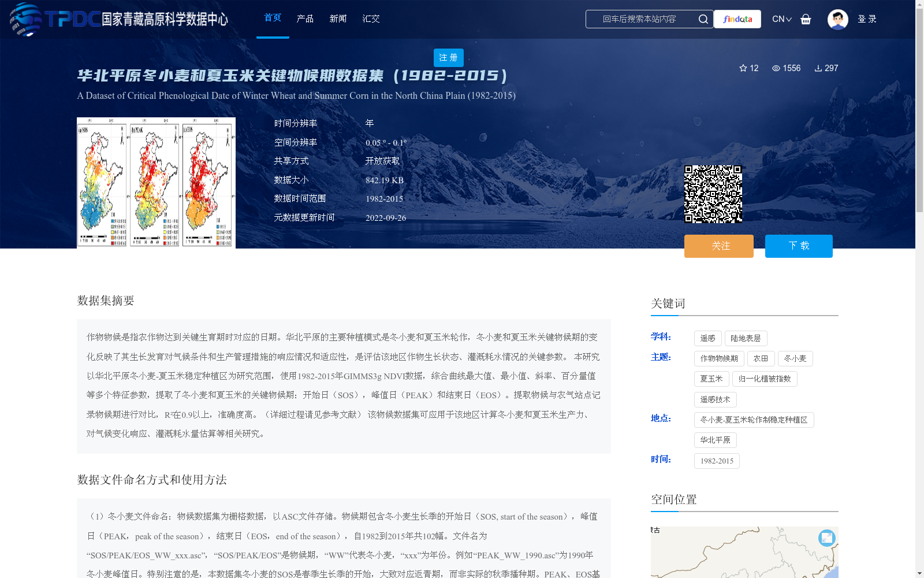Viewport: 924px width, 578px height.
Task: Click the orange 关注 button
Action: pyautogui.click(x=718, y=246)
